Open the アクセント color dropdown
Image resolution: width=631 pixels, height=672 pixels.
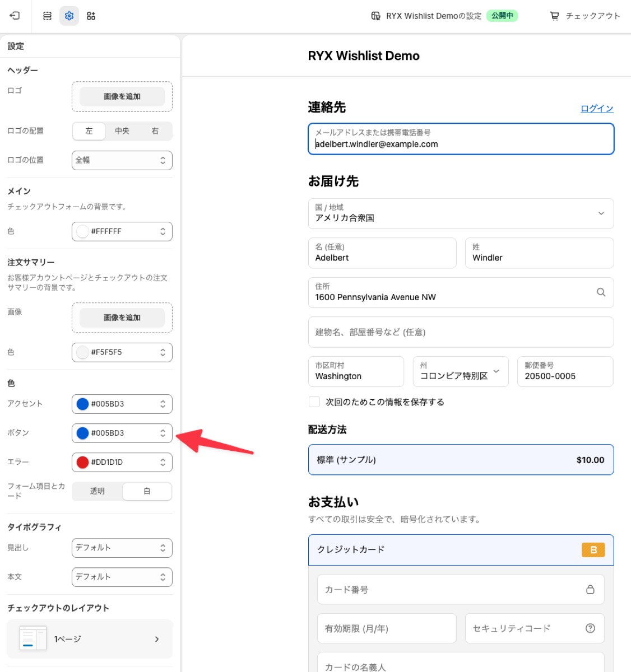click(x=122, y=404)
